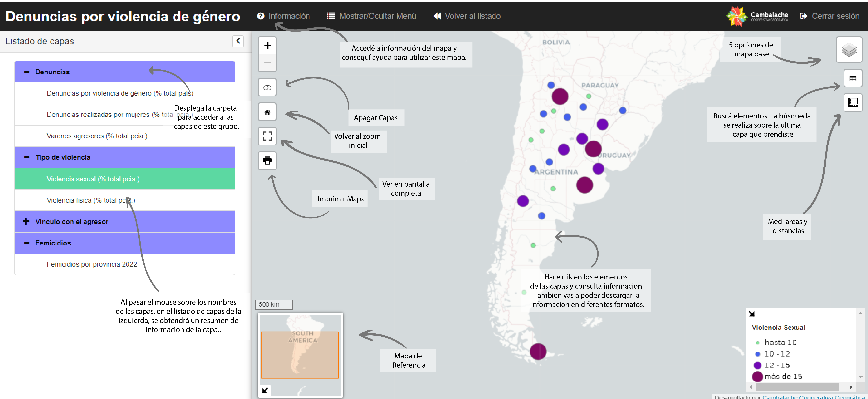The height and width of the screenshot is (399, 868).
Task: Click the 'hasta 10' green legend swatch
Action: point(758,343)
